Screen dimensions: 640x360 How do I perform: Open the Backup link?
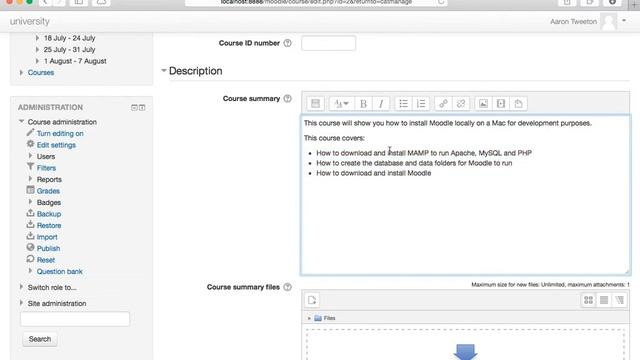tap(49, 214)
